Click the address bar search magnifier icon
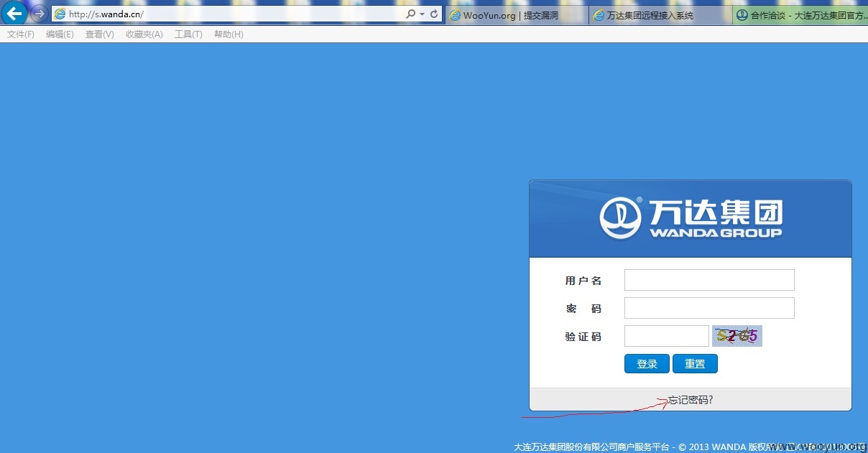868x453 pixels. click(x=410, y=14)
